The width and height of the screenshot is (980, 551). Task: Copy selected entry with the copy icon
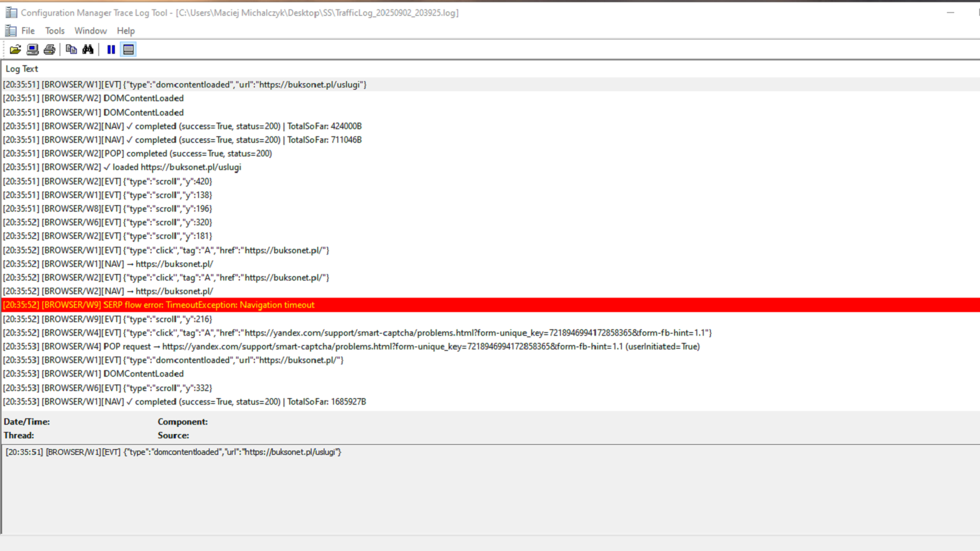[x=70, y=49]
